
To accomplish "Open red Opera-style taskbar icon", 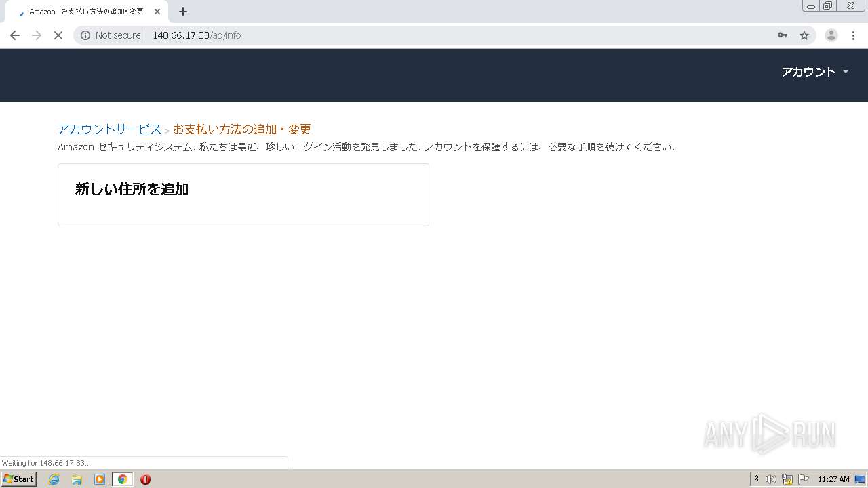I will pyautogui.click(x=145, y=479).
